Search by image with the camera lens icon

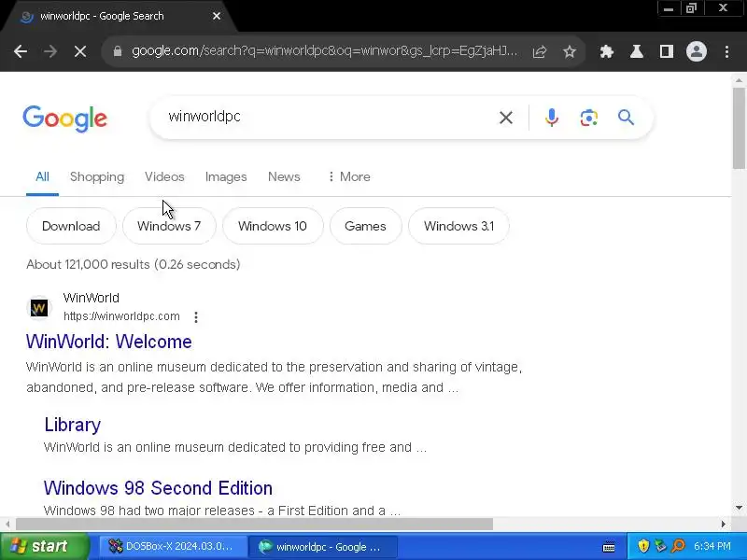(589, 118)
